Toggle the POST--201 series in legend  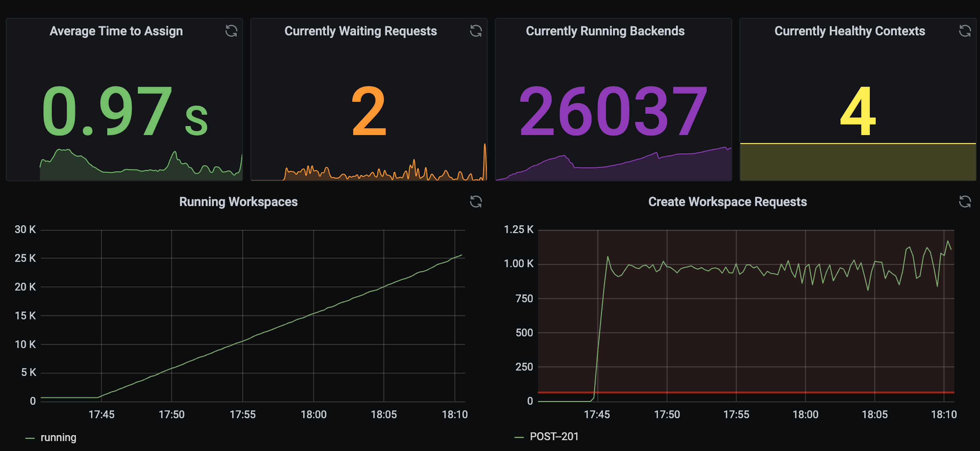pos(554,437)
